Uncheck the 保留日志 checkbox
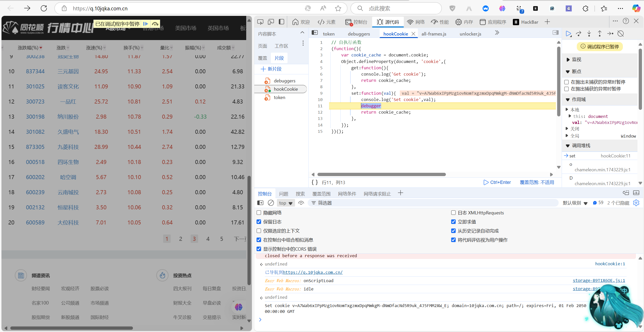 click(259, 222)
